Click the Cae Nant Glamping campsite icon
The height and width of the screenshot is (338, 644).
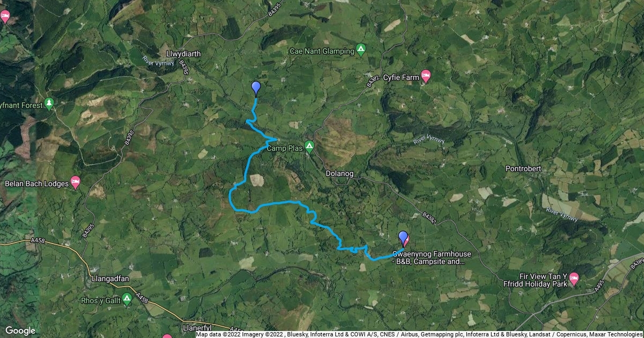coord(361,50)
